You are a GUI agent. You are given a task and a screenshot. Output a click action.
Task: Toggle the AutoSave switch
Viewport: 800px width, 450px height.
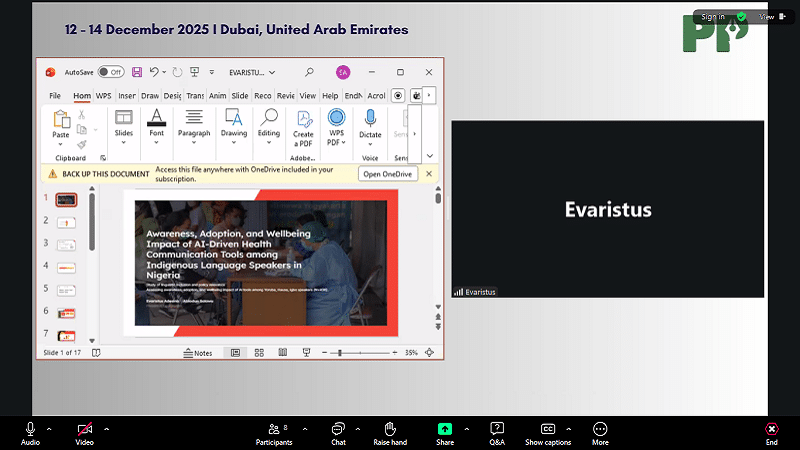[110, 72]
